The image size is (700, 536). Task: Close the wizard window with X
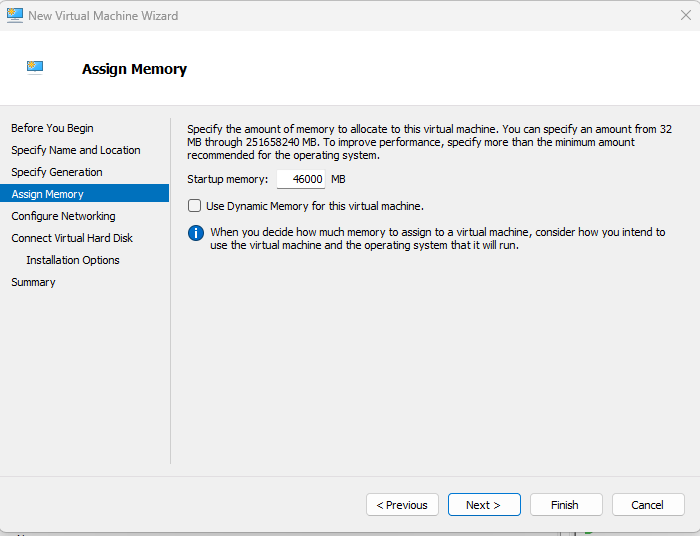(x=685, y=15)
